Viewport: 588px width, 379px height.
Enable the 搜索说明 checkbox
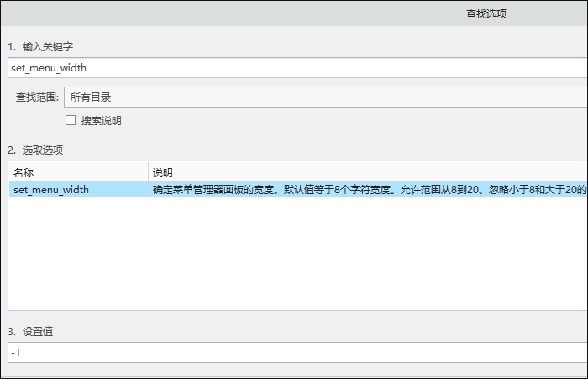click(71, 120)
